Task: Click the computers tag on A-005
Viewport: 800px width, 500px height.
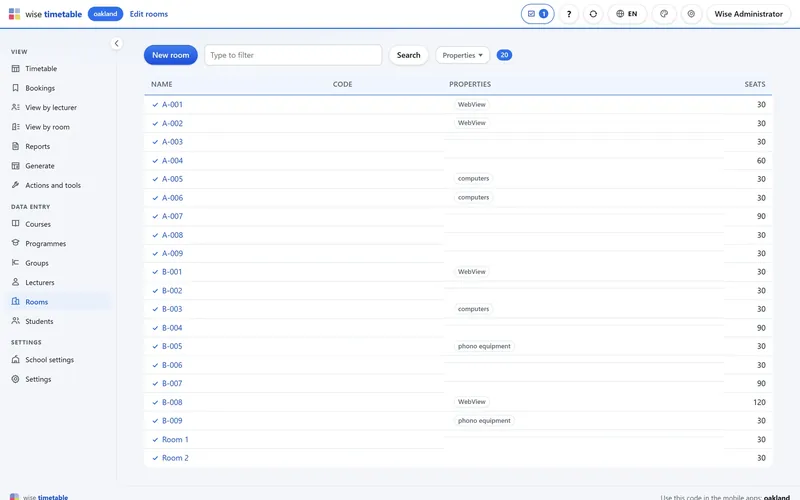Action: (473, 179)
